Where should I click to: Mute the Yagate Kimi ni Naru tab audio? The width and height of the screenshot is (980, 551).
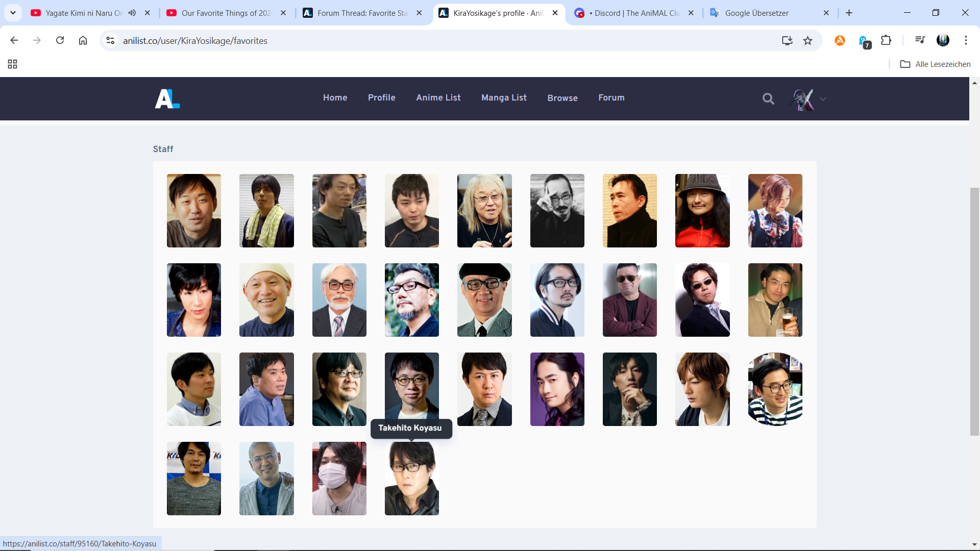click(x=132, y=13)
